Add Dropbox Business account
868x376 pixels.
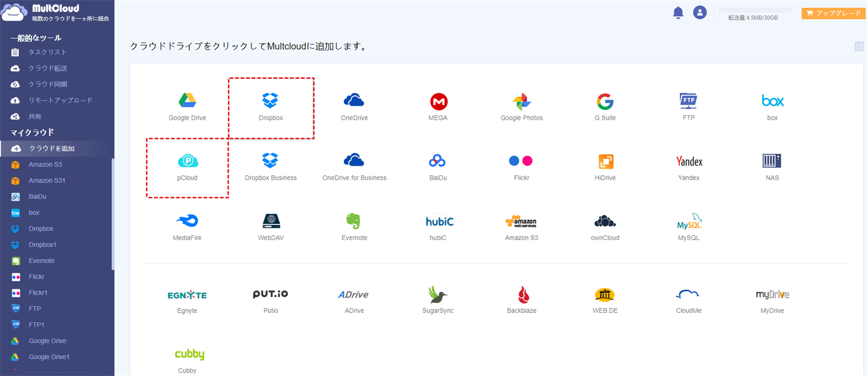pos(270,167)
